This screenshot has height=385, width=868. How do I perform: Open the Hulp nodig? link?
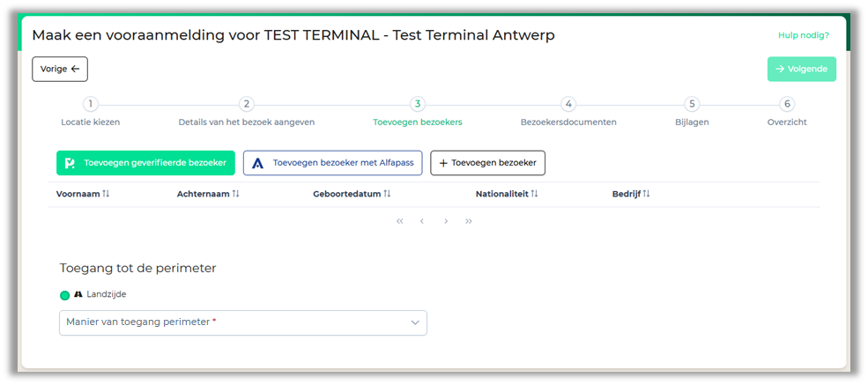(803, 35)
